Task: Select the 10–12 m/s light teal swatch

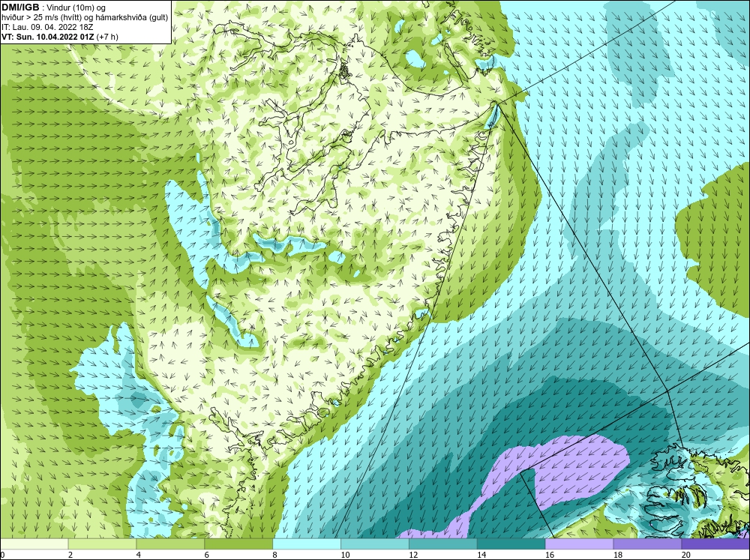Action: [x=374, y=544]
